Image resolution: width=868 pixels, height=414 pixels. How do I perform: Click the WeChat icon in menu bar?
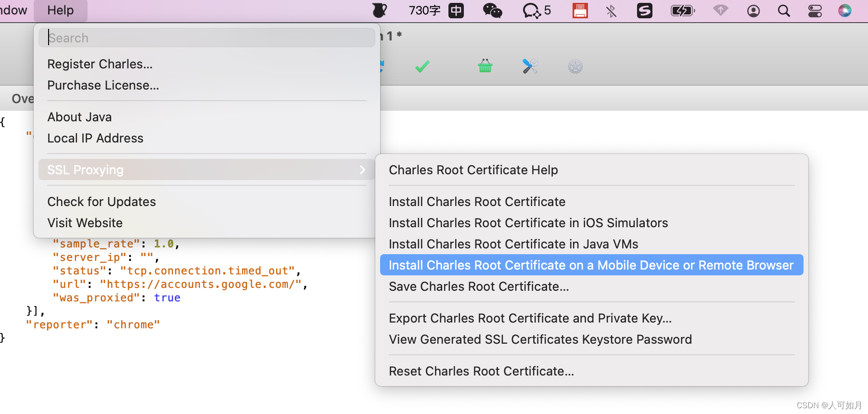[492, 11]
